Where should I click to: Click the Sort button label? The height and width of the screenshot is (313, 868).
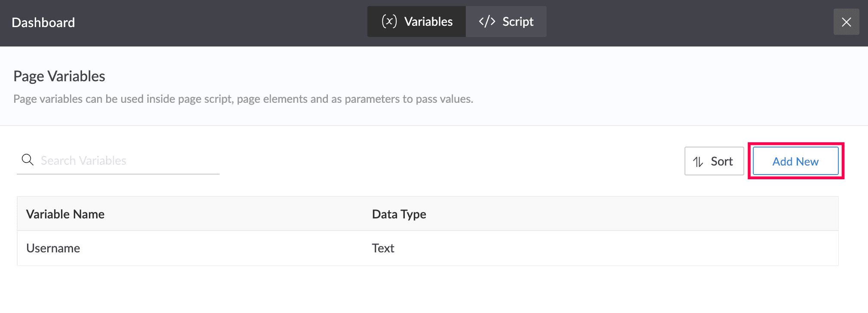(721, 161)
